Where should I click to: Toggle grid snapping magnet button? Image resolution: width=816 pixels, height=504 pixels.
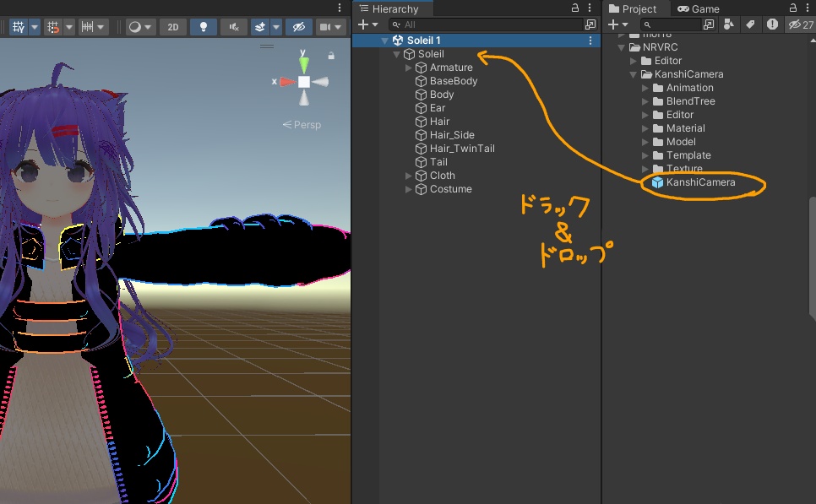point(52,27)
